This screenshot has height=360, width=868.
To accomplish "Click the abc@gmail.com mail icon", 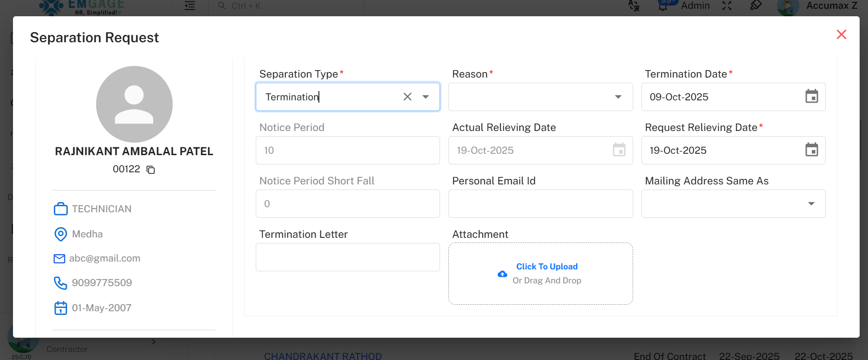I will [59, 259].
